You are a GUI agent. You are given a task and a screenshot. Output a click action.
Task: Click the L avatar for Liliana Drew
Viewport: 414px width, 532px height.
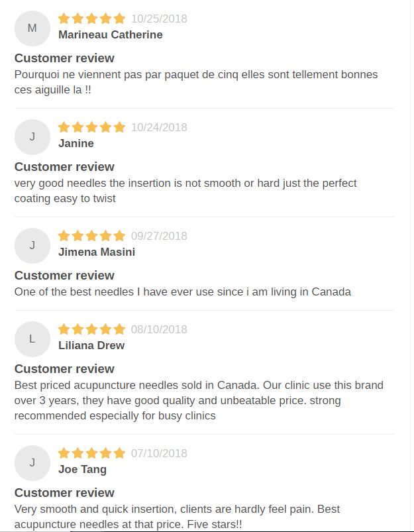32,339
